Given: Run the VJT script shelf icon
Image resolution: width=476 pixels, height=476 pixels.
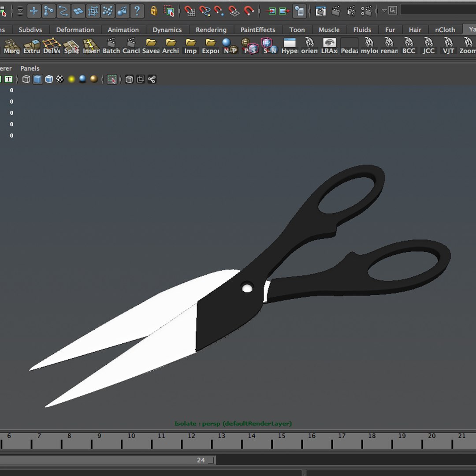Looking at the screenshot, I should click(448, 46).
